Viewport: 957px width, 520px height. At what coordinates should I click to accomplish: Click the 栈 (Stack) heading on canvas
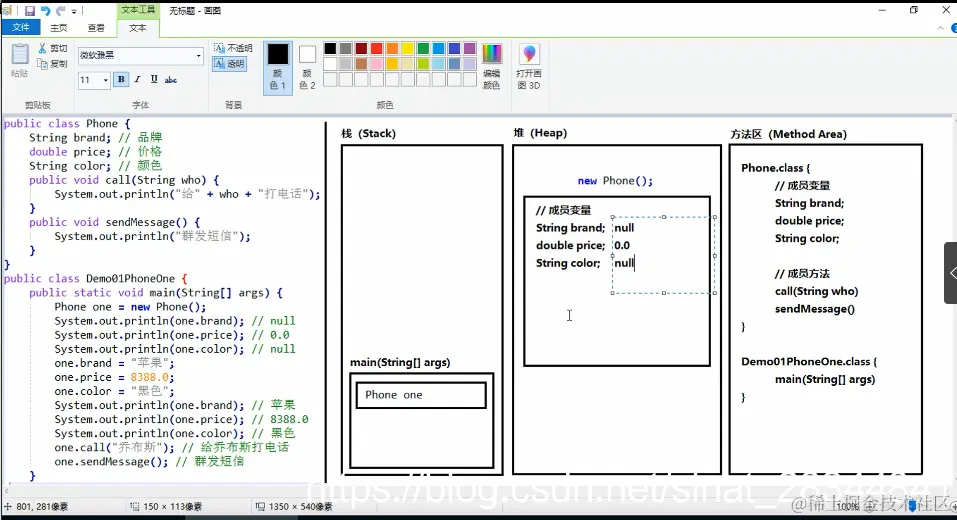tap(369, 134)
